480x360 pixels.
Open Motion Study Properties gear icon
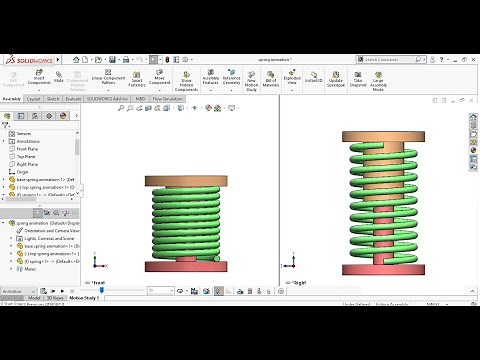pyautogui.click(x=281, y=291)
